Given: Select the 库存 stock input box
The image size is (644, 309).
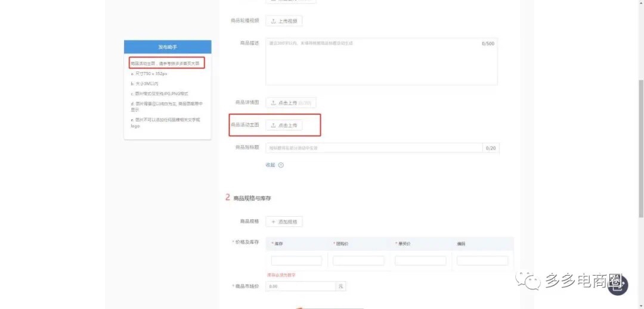Looking at the screenshot, I should point(296,261).
